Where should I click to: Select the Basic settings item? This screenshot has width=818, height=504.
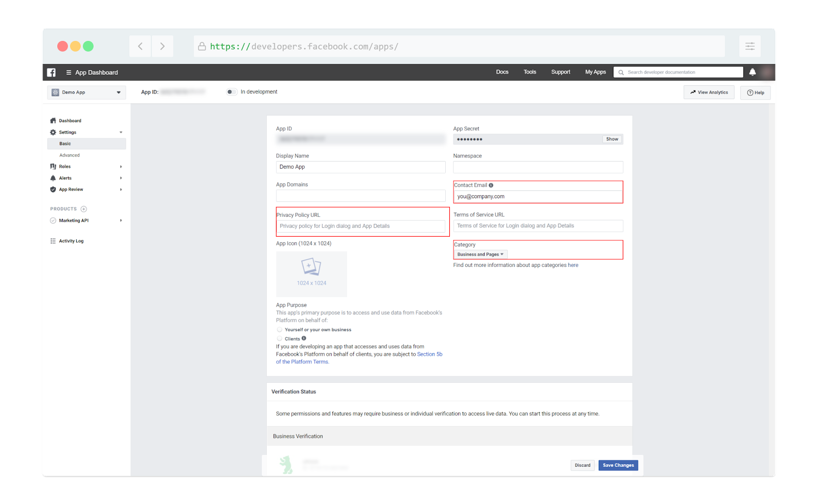(86, 144)
